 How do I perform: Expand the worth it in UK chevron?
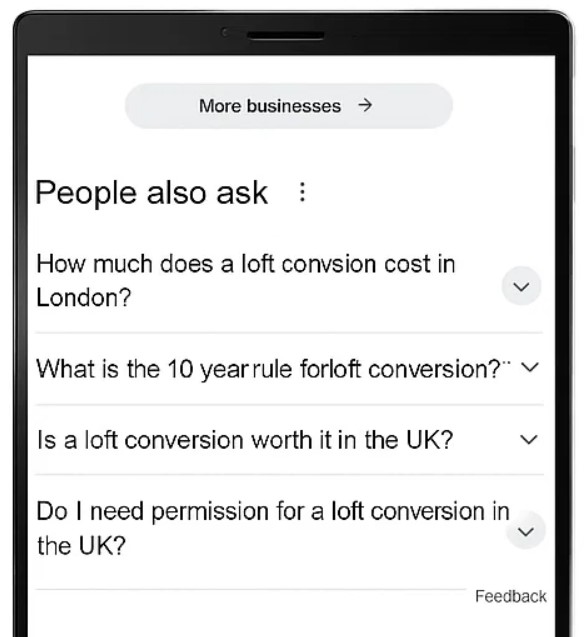point(529,439)
